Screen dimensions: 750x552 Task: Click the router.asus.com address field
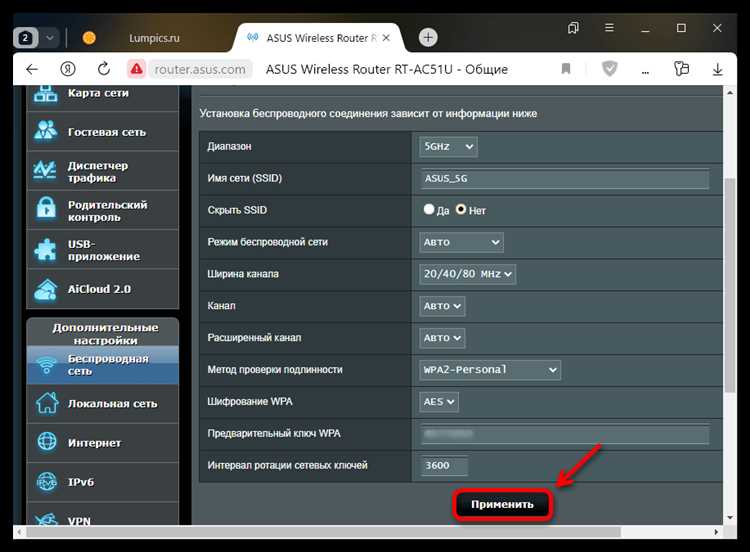tap(200, 69)
